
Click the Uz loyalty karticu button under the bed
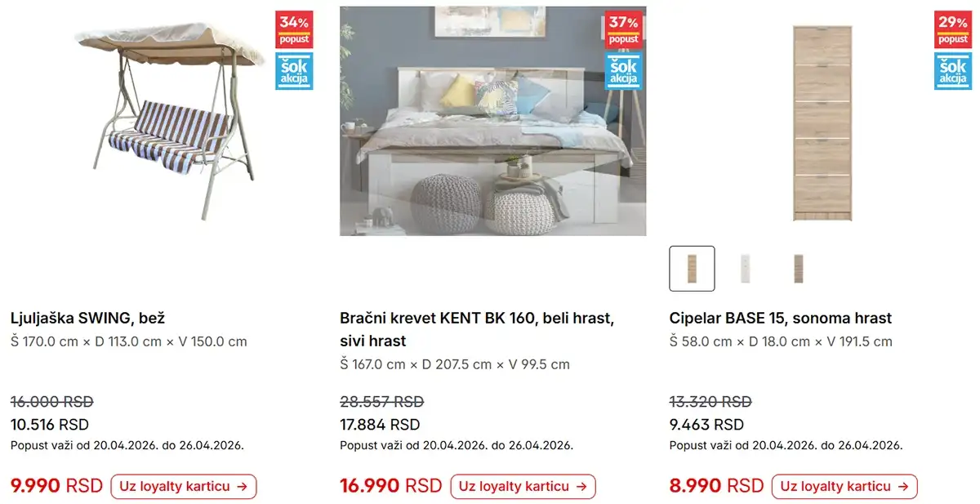pos(523,486)
